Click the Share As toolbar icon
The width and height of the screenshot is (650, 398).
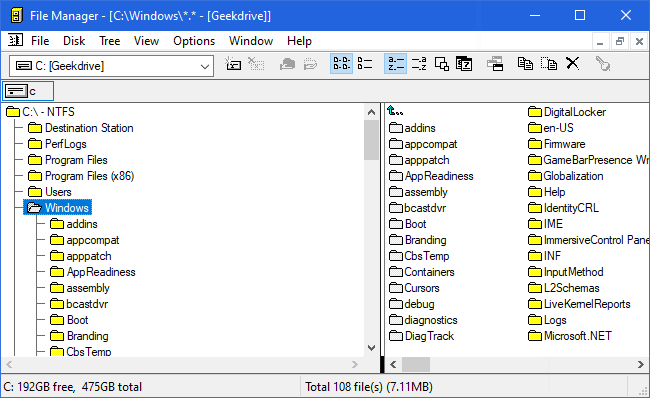click(287, 64)
